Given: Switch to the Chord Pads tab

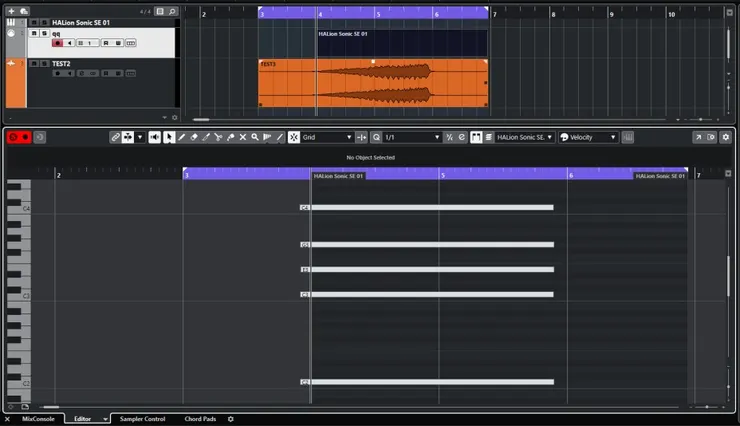Looking at the screenshot, I should [201, 419].
